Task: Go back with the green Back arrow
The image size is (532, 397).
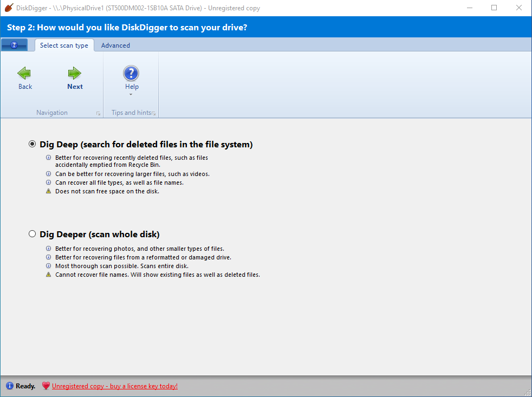Action: (x=24, y=73)
